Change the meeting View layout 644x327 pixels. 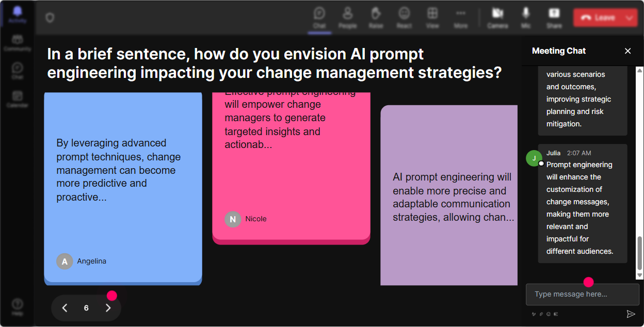click(x=432, y=18)
